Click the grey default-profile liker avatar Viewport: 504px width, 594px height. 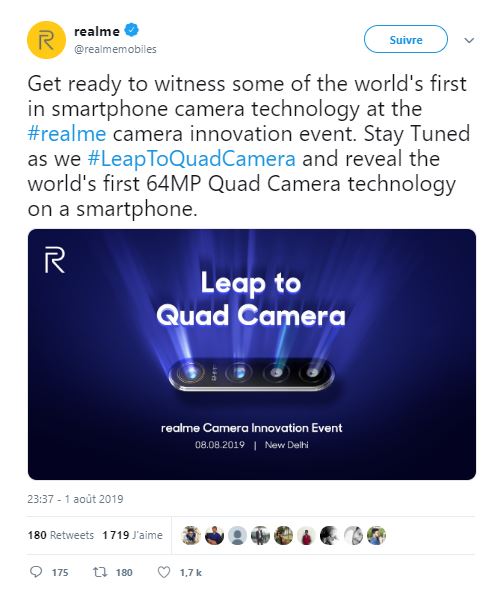tap(237, 536)
